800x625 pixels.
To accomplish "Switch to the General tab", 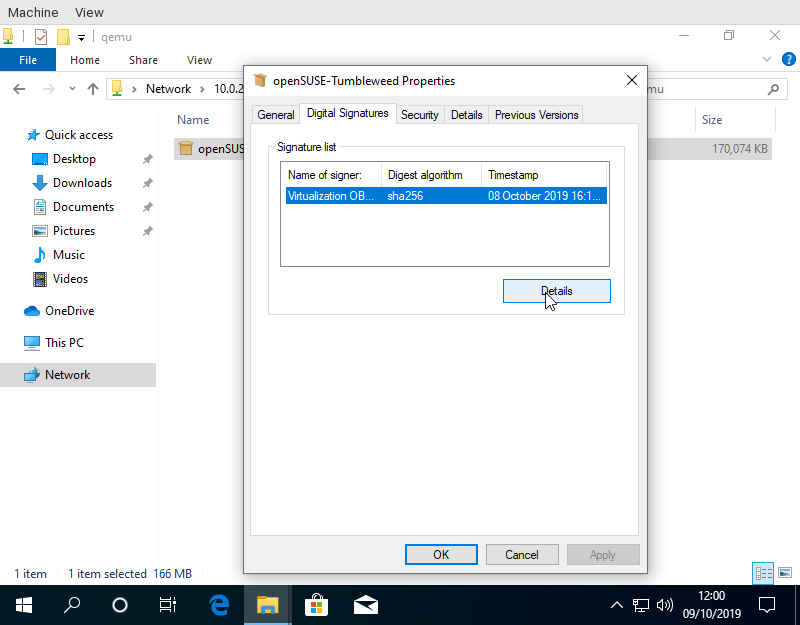I will [x=276, y=115].
